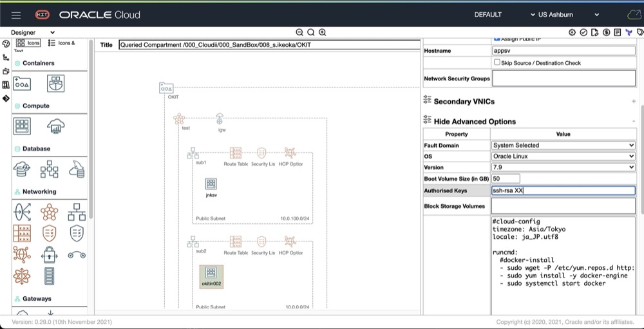The height and width of the screenshot is (329, 644).
Task: Open the library books icon in the sidebar
Action: [6, 85]
